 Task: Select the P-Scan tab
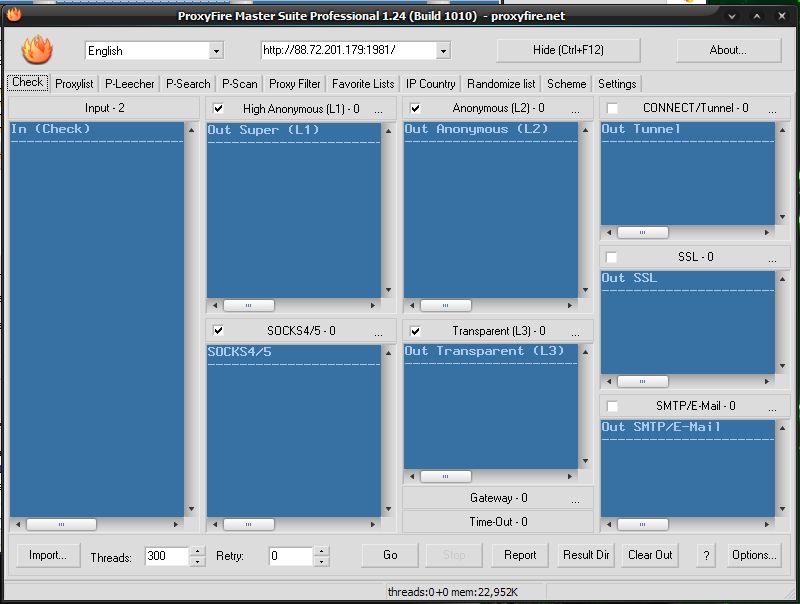pyautogui.click(x=240, y=84)
